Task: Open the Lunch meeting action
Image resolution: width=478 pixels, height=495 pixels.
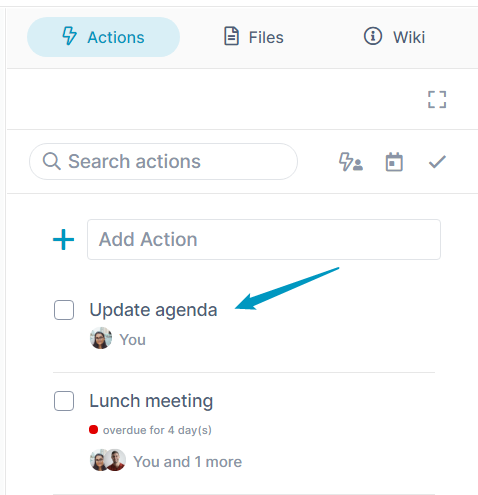Action: point(151,401)
